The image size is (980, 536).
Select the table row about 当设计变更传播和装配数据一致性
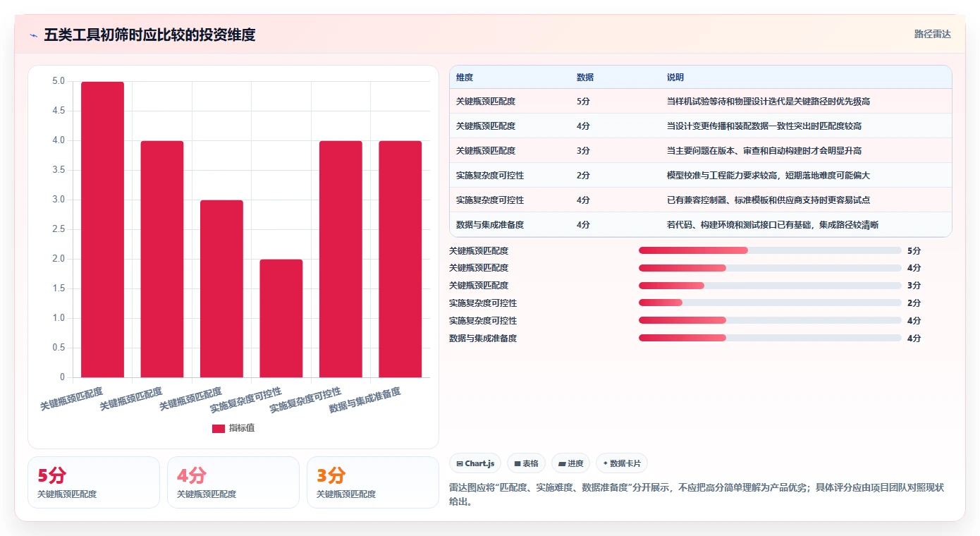point(700,126)
